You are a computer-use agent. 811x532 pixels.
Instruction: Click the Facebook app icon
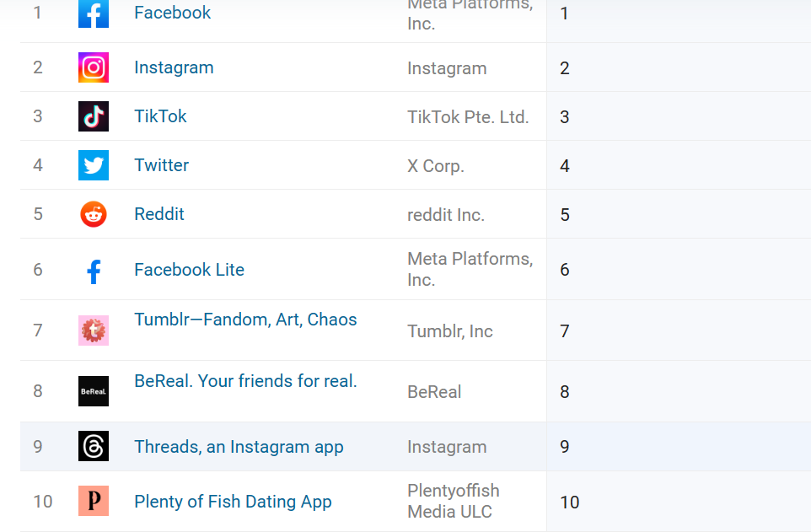point(94,13)
